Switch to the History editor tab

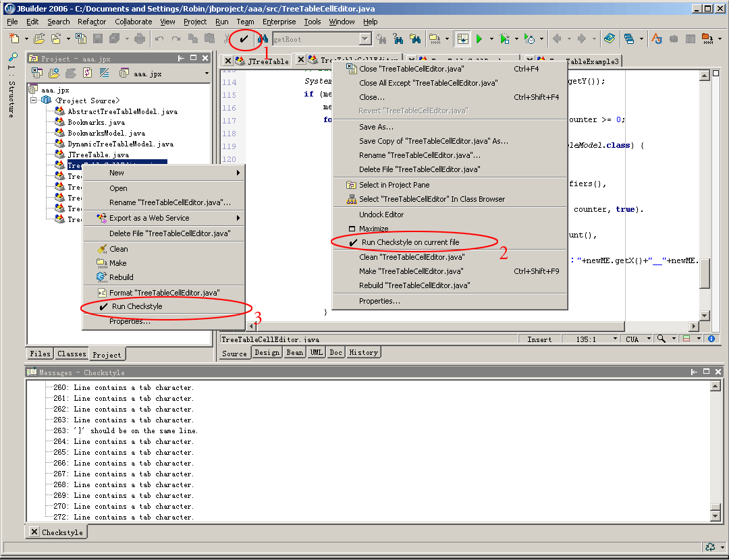coord(363,353)
